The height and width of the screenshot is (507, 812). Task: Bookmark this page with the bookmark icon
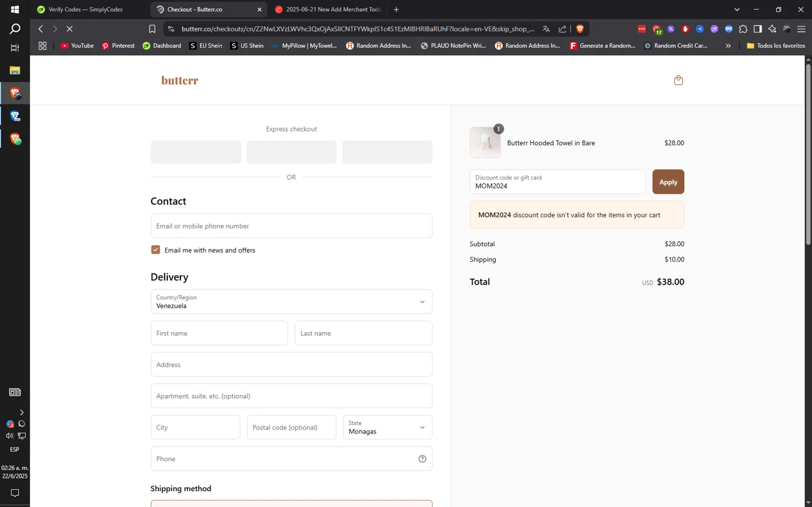point(152,29)
